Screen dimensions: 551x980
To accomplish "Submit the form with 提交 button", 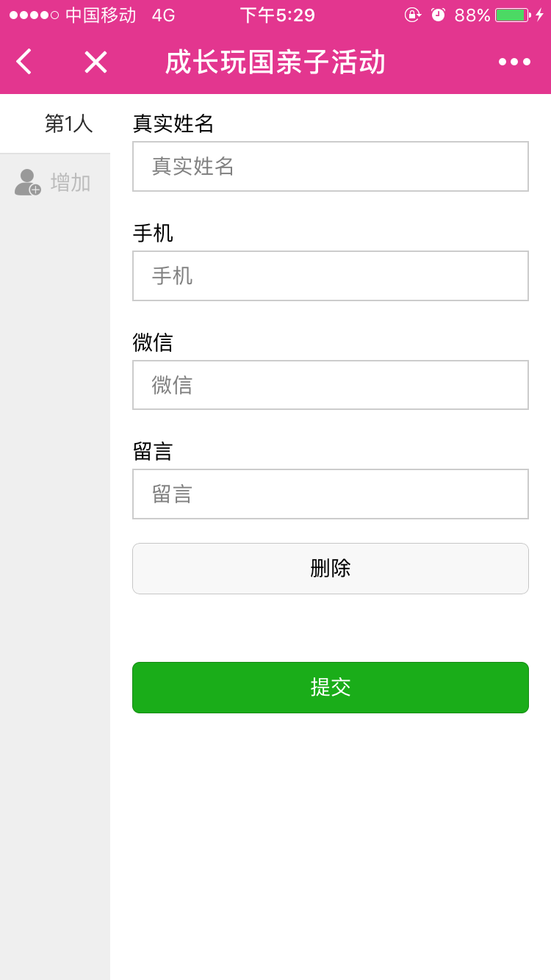I will click(331, 688).
